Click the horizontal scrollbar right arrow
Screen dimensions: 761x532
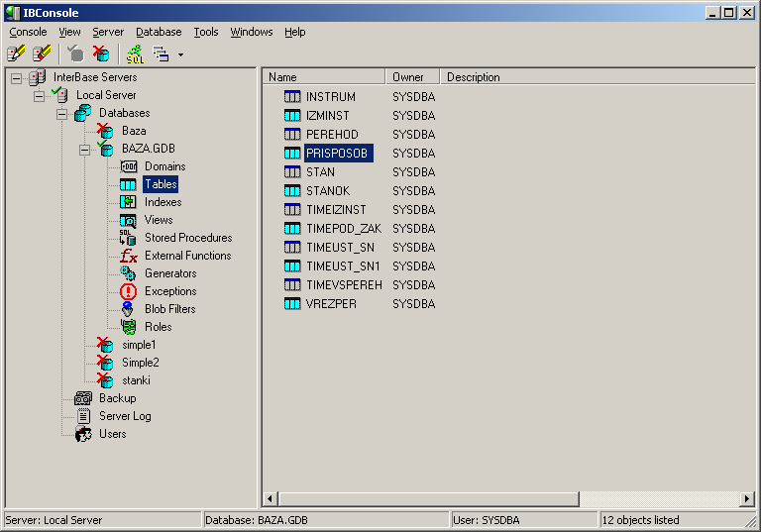click(x=747, y=498)
